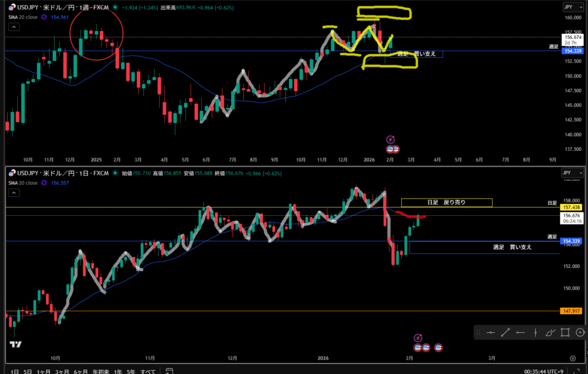
Task: Open JPY currency dropdown on daily chart
Action: [569, 173]
